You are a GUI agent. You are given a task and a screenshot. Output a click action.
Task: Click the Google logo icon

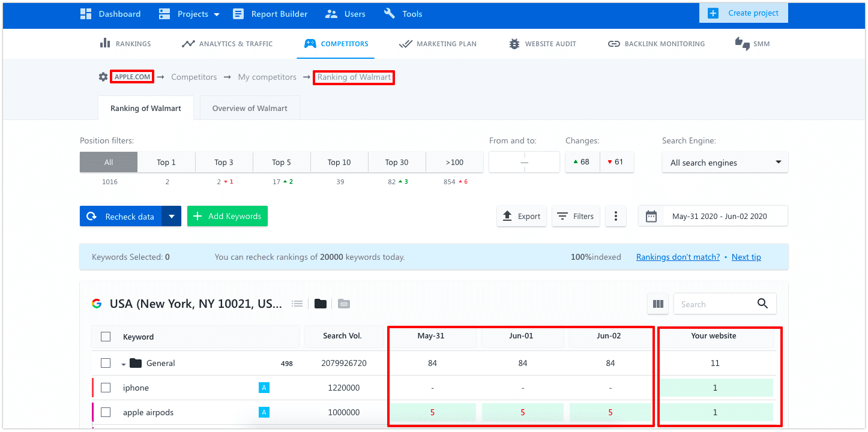(x=97, y=304)
